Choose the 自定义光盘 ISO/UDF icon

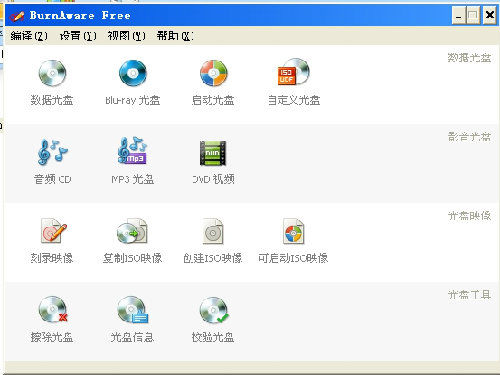(x=294, y=72)
